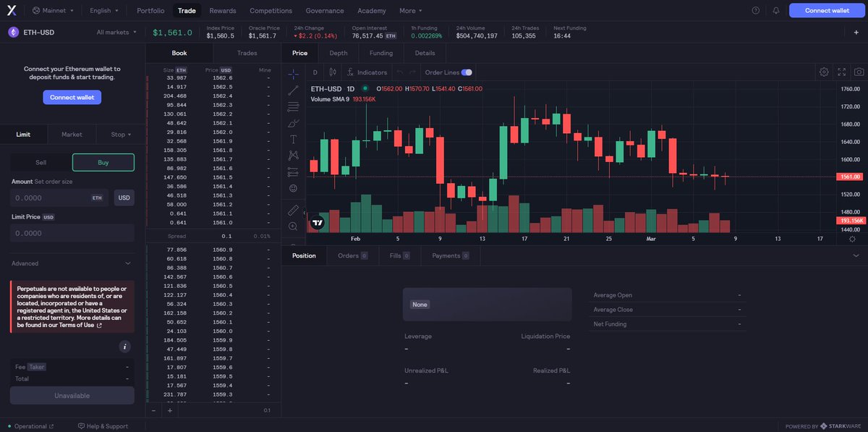The height and width of the screenshot is (432, 868).
Task: Open the notifications bell icon
Action: [776, 11]
